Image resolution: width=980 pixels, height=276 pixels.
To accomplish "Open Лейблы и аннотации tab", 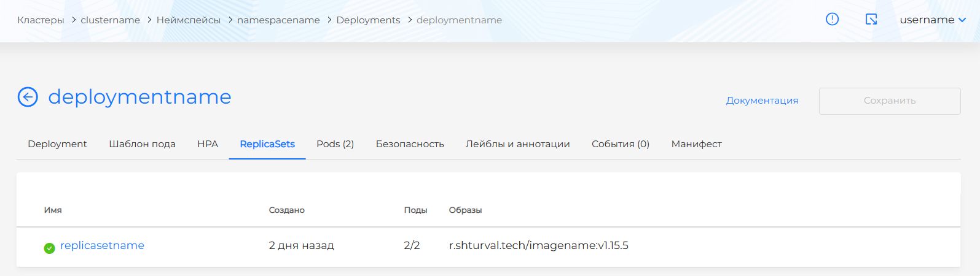I will [x=517, y=144].
